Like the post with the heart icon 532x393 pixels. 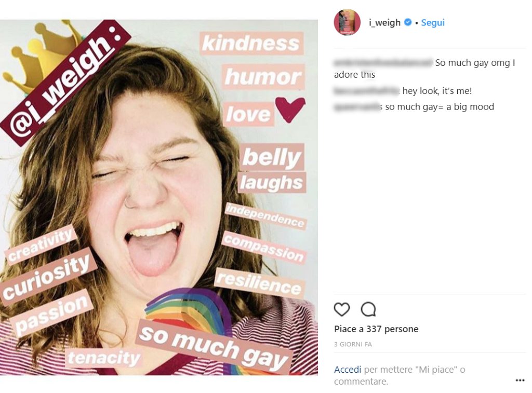click(341, 309)
